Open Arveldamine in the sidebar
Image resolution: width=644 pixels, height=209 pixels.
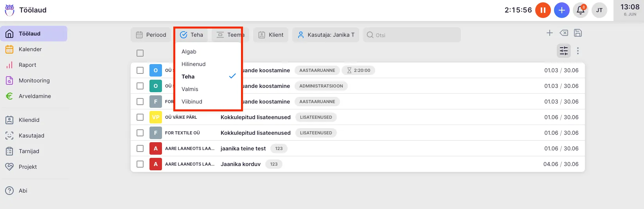[x=35, y=96]
